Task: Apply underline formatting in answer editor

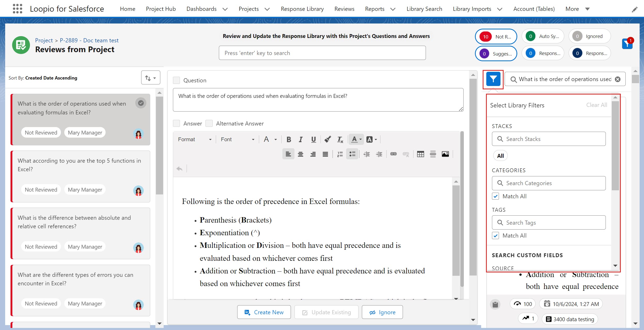Action: coord(313,139)
